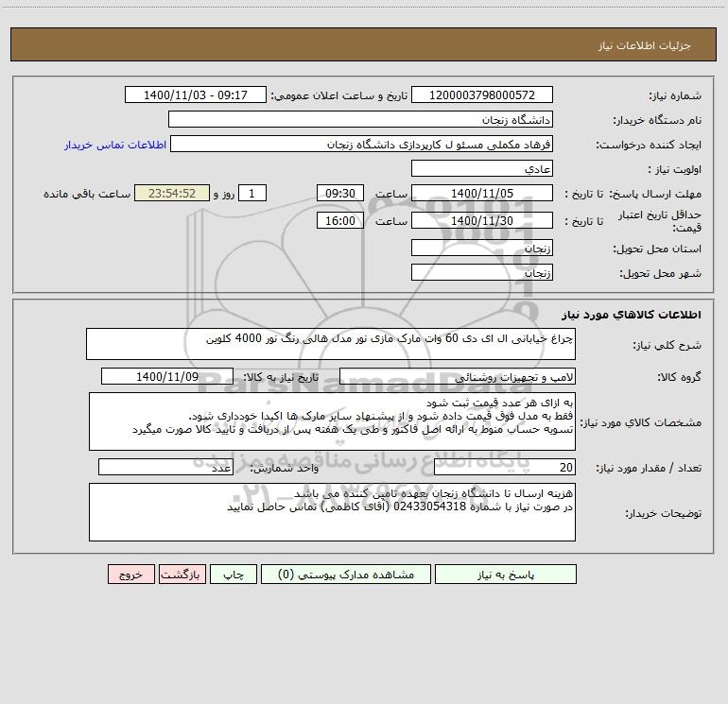Viewport: 728px width, 704px height.
Task: Click the چاپ print button
Action: (234, 575)
